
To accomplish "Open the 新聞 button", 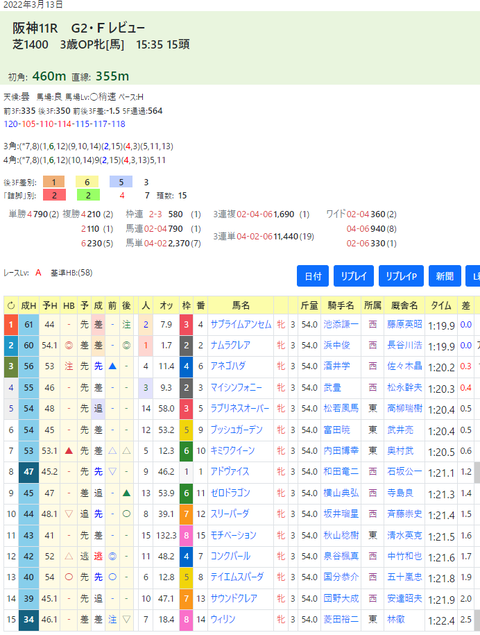I will pyautogui.click(x=445, y=276).
